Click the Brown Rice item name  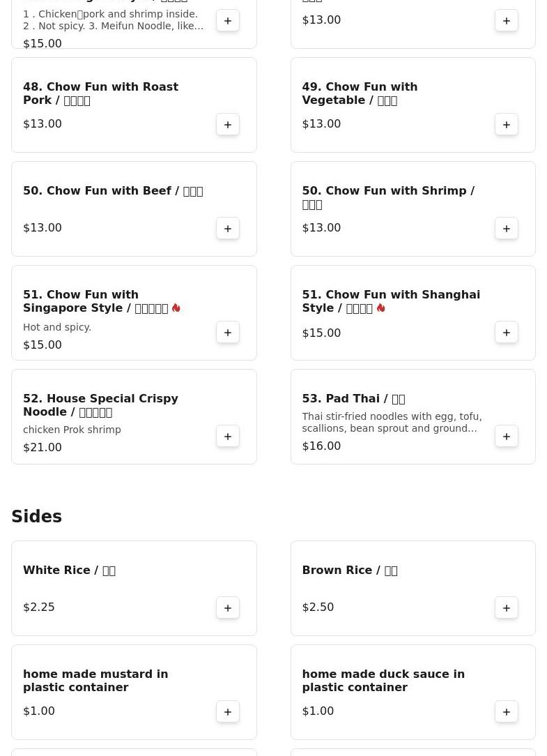[x=349, y=570]
